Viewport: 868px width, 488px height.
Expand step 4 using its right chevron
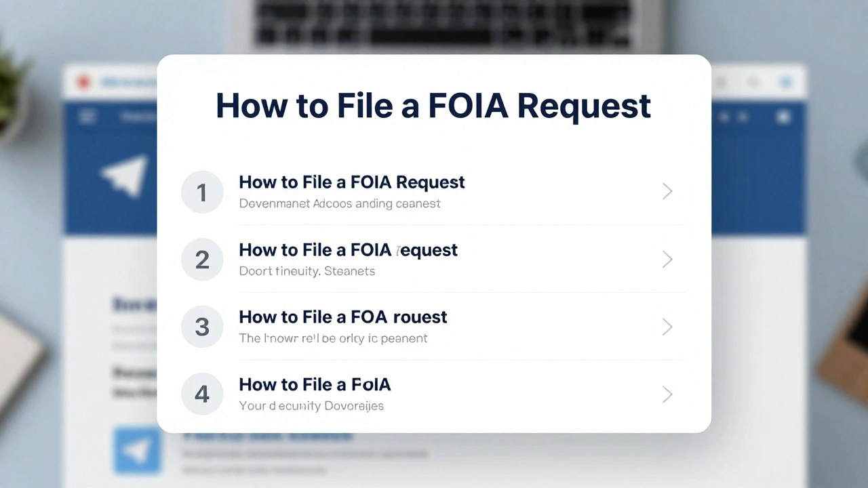pos(667,394)
